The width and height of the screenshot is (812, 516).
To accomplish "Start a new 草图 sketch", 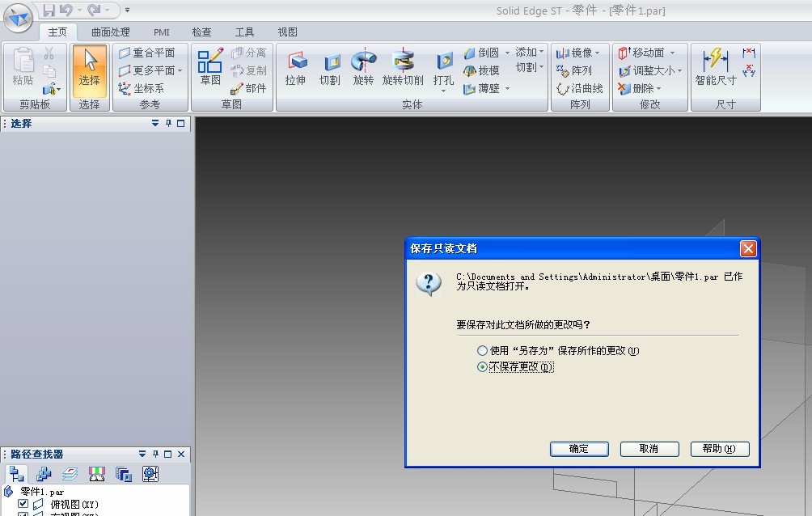I will (210, 67).
